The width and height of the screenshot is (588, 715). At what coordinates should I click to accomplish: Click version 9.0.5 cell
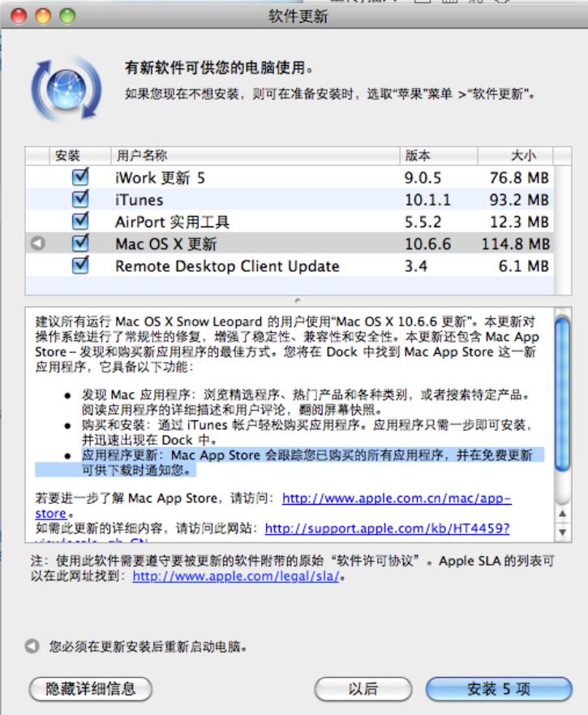[x=423, y=178]
